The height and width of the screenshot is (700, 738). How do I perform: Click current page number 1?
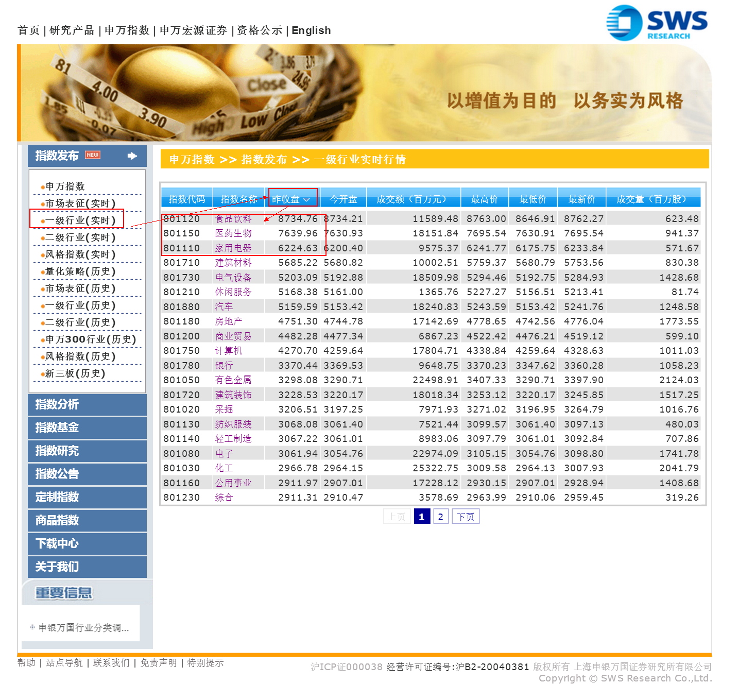[x=421, y=517]
